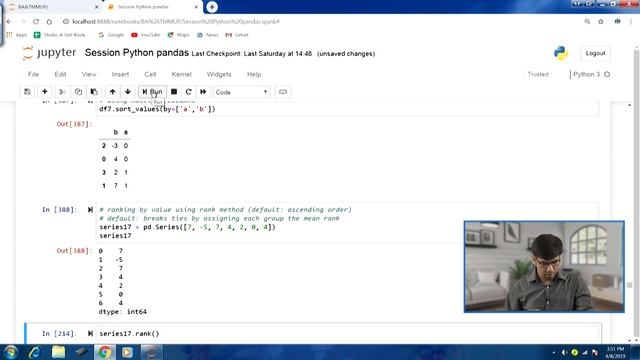640x360 pixels.
Task: Copy the selected cells via the toolbar icon
Action: [x=78, y=92]
